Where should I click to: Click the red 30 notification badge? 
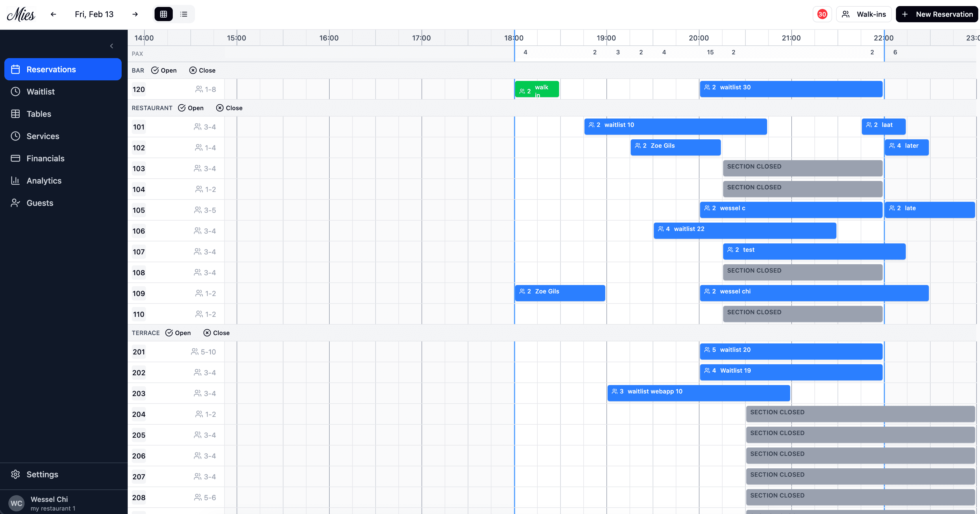coord(822,14)
